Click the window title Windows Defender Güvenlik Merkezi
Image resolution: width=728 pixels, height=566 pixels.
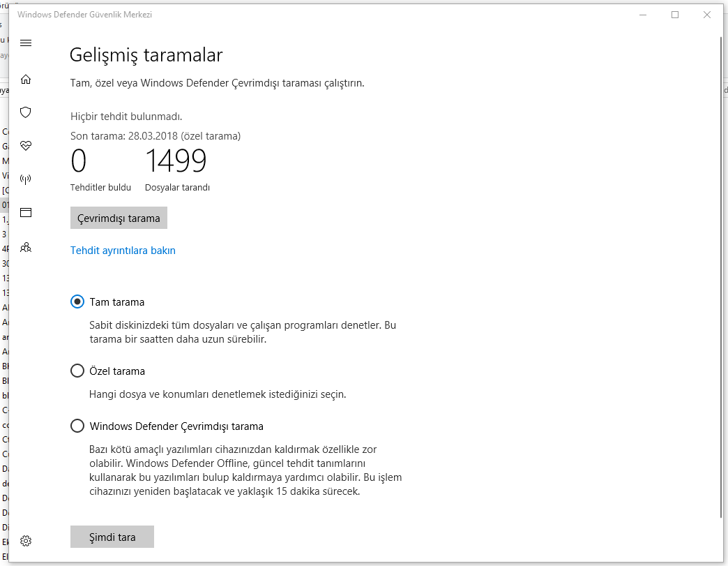(x=85, y=15)
